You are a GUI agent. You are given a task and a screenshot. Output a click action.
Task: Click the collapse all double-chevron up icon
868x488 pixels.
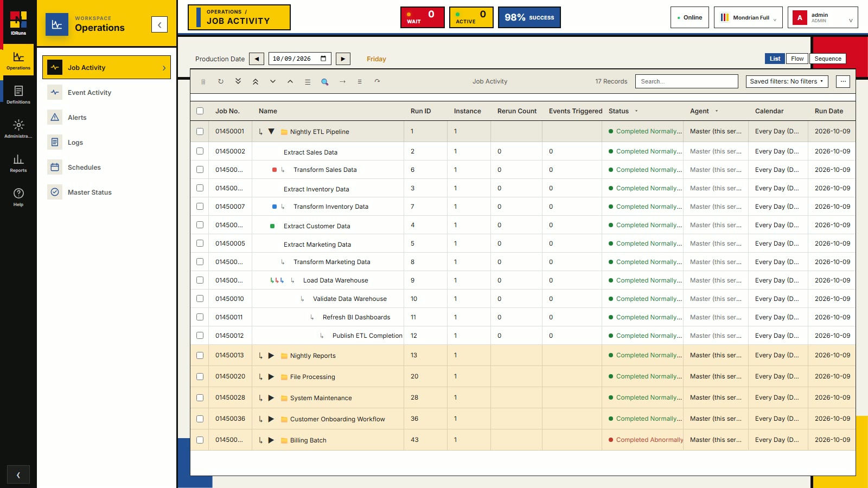coord(256,81)
